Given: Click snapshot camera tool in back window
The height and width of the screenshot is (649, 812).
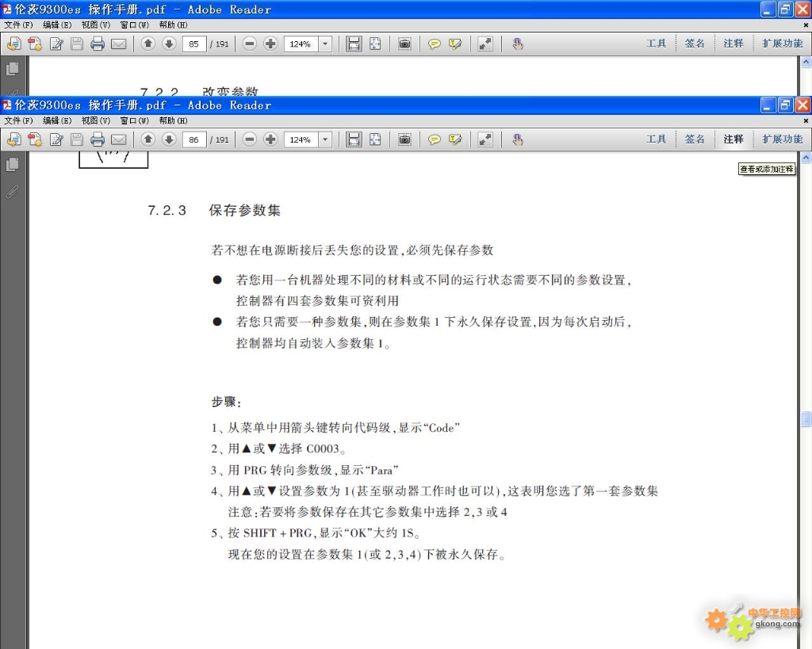Looking at the screenshot, I should pos(404,44).
